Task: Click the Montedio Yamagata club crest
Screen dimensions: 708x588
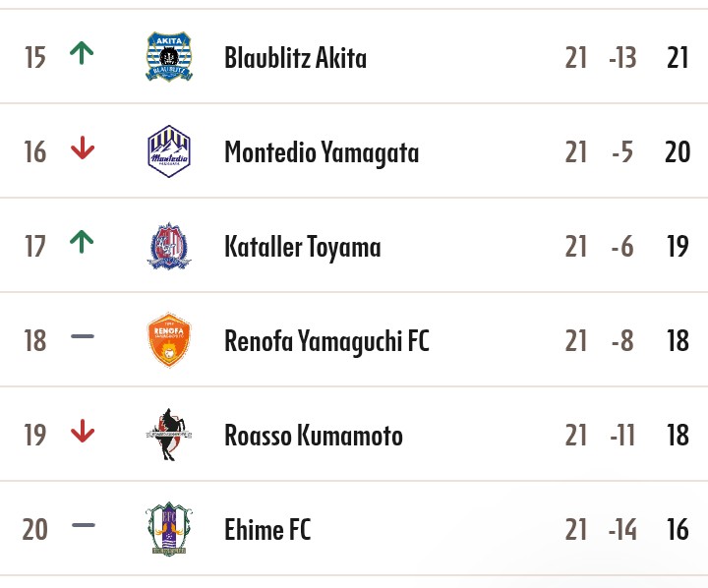Action: (169, 151)
